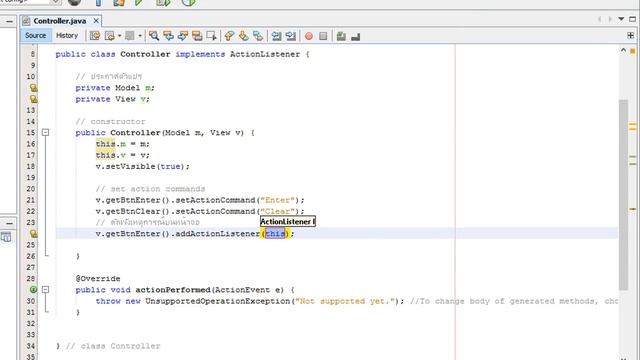The width and height of the screenshot is (640, 360).
Task: Jump to the next find occurrence
Action: tap(182, 36)
